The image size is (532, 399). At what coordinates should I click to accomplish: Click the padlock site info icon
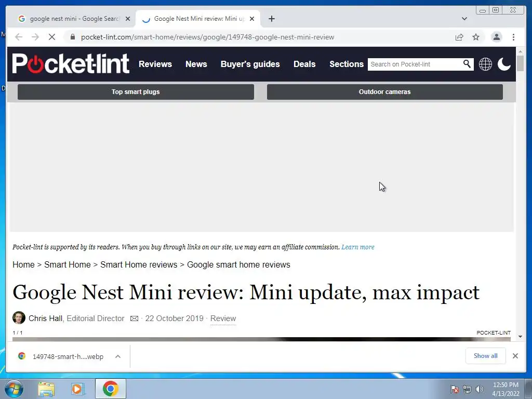[73, 37]
